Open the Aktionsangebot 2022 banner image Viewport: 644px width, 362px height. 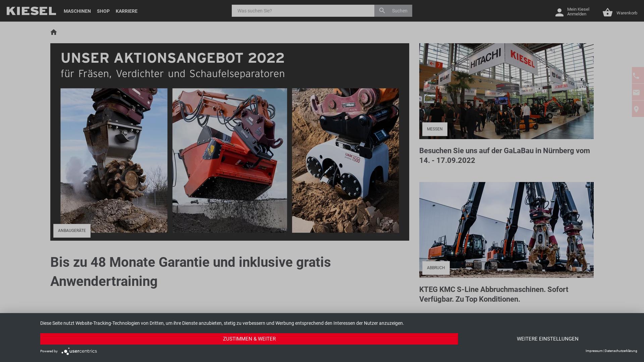230,142
